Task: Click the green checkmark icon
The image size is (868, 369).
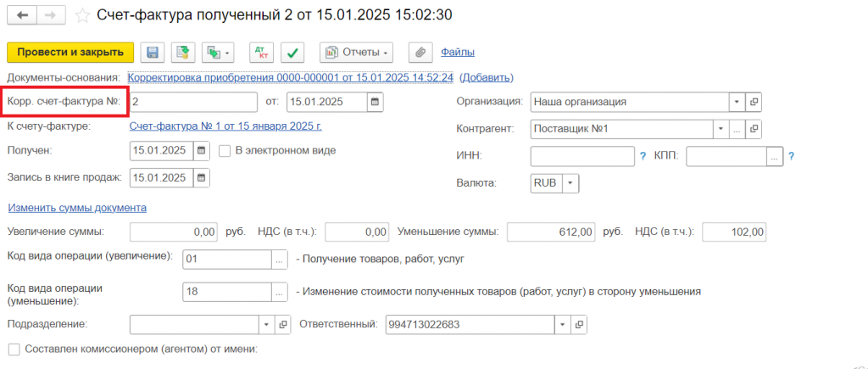Action: point(292,53)
